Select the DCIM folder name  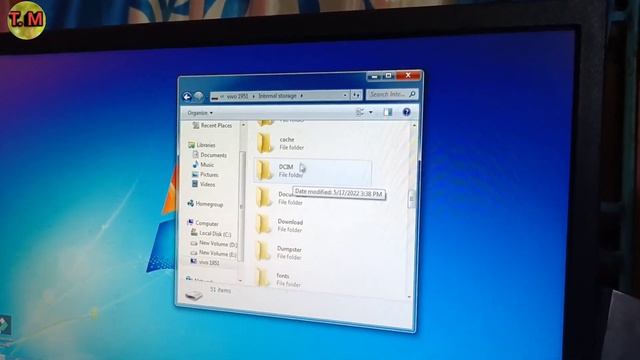(286, 167)
